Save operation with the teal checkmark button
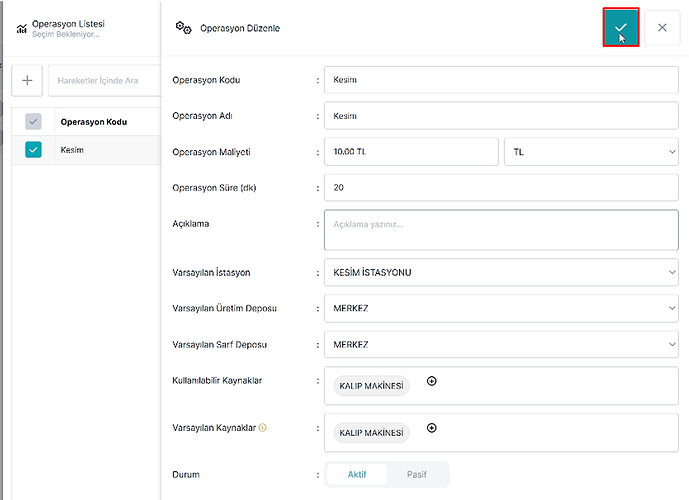The image size is (689, 500). pyautogui.click(x=620, y=28)
